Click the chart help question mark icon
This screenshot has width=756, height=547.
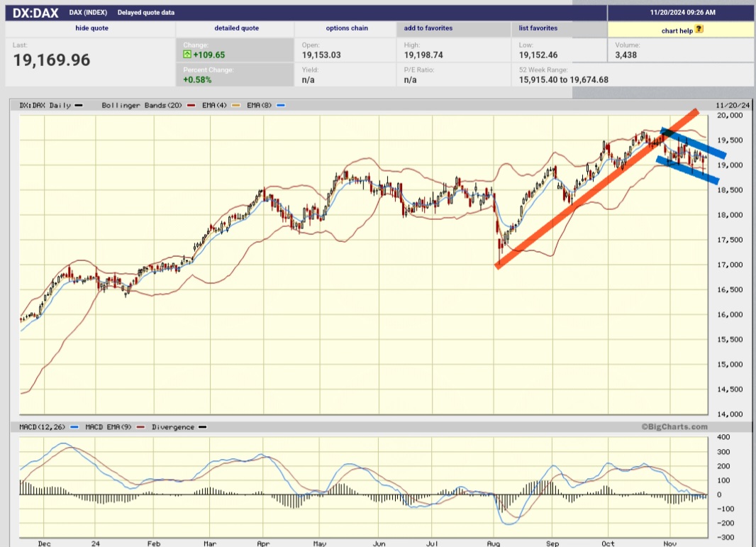click(699, 29)
